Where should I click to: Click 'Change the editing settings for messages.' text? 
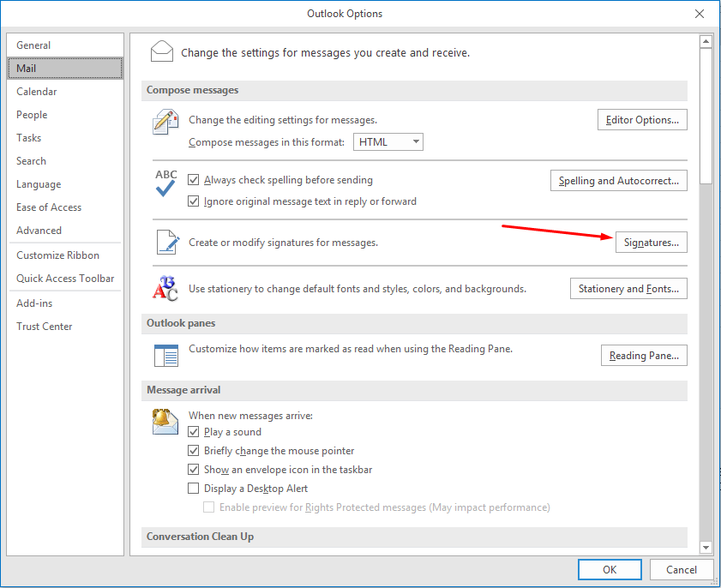[x=283, y=120]
